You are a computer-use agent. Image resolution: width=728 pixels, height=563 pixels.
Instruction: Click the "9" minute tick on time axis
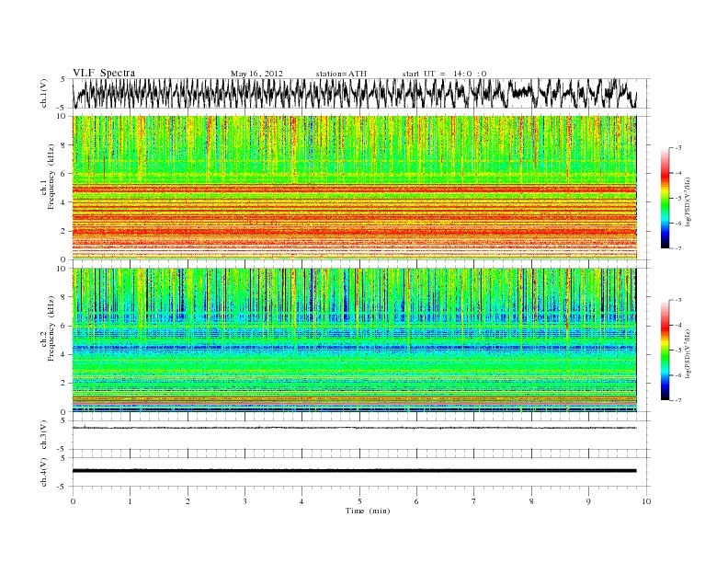point(588,501)
